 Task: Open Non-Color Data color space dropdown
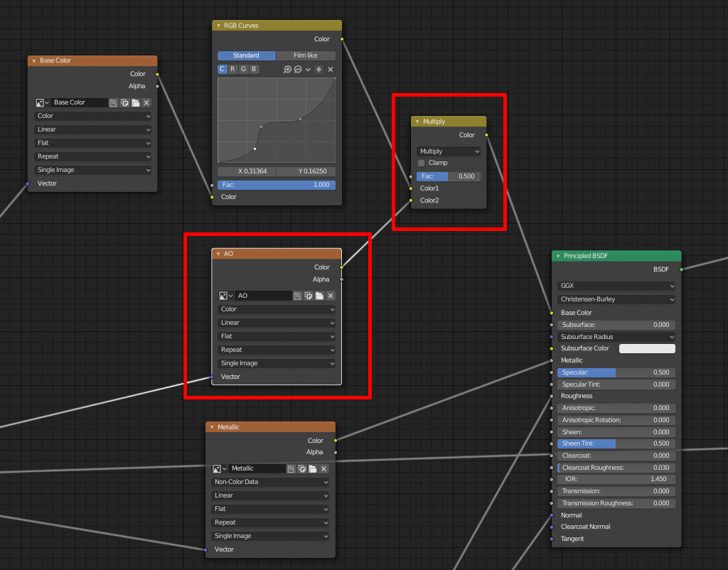tap(270, 483)
